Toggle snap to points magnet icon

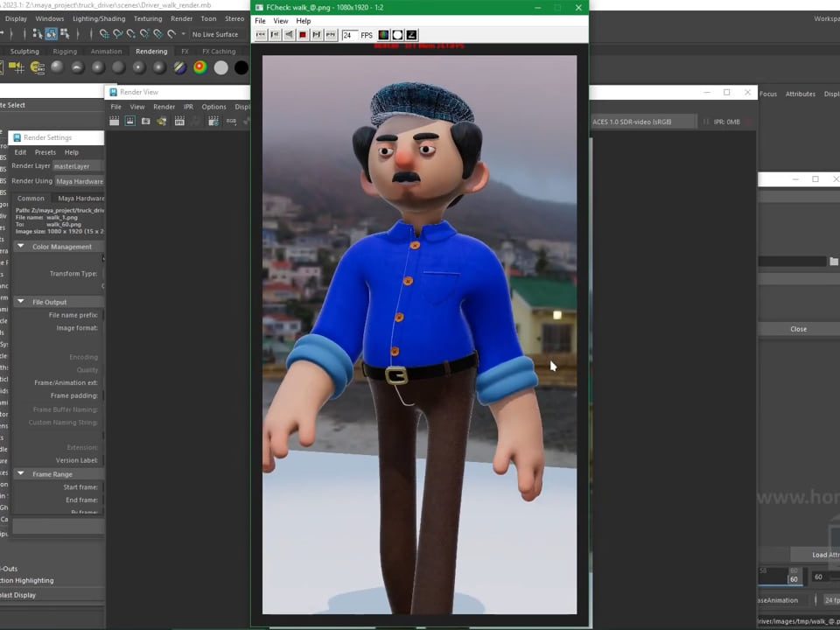130,34
